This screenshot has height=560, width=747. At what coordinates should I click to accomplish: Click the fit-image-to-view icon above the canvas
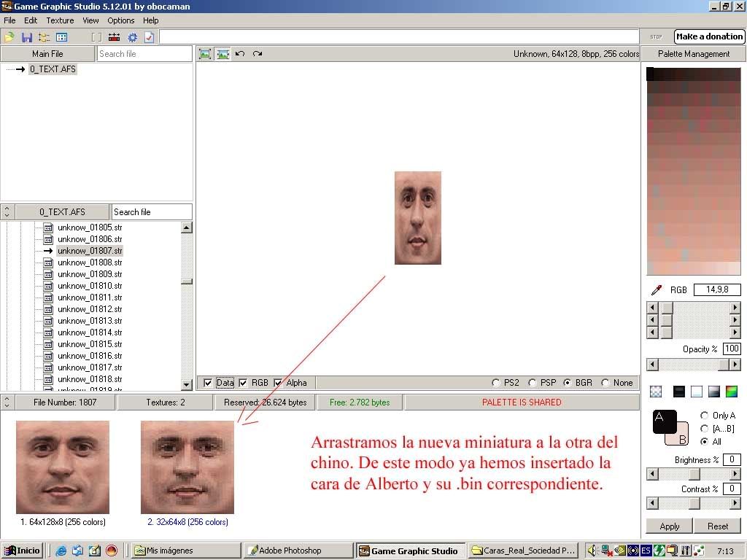[x=205, y=54]
